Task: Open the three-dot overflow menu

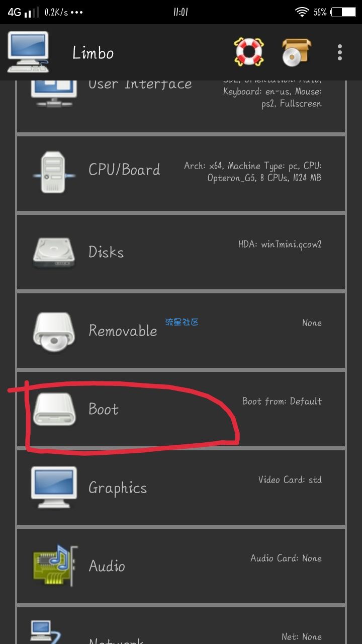Action: 340,52
